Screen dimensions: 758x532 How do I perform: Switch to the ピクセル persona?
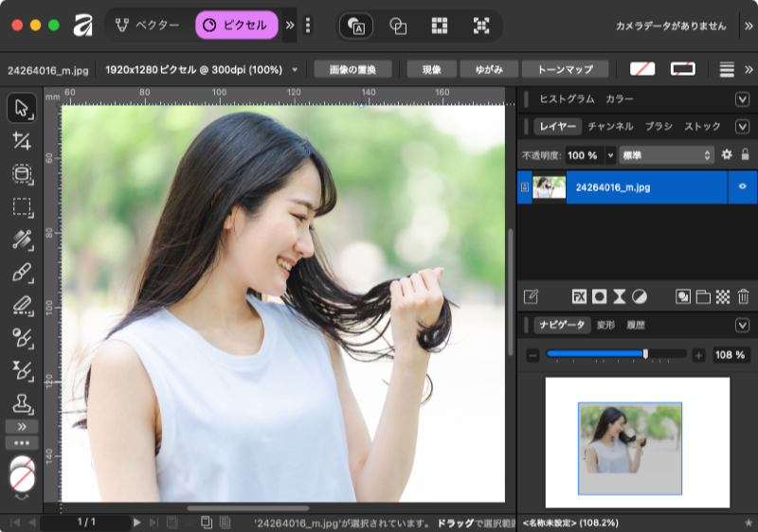(x=236, y=25)
